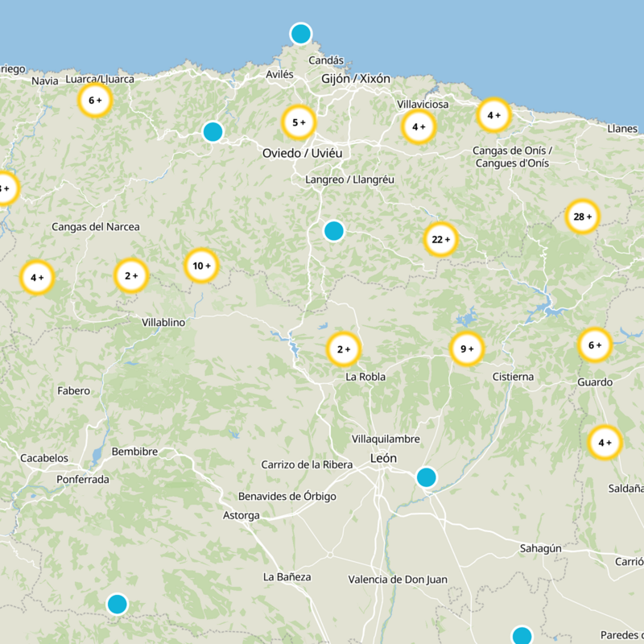
Task: Click the Cacabelos map label
Action: click(x=44, y=458)
